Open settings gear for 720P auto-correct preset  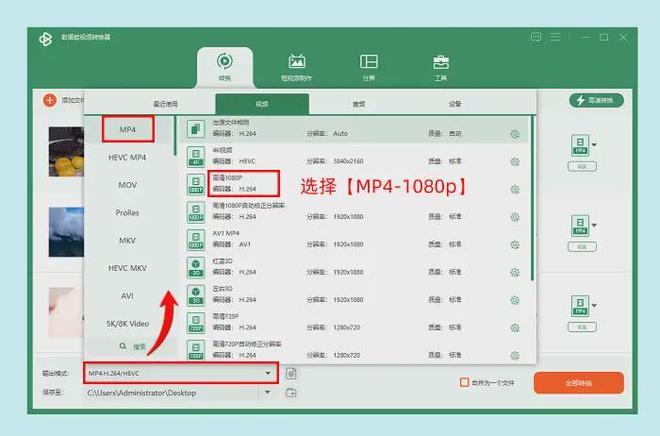pos(515,356)
